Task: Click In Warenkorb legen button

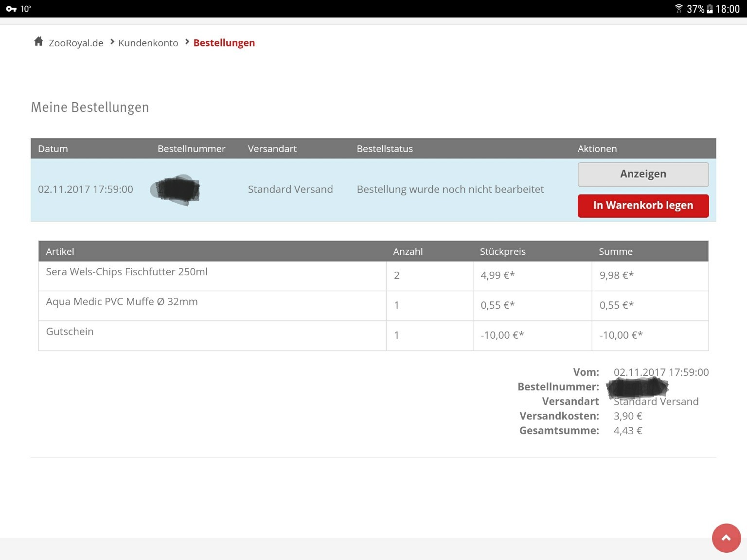Action: tap(643, 206)
